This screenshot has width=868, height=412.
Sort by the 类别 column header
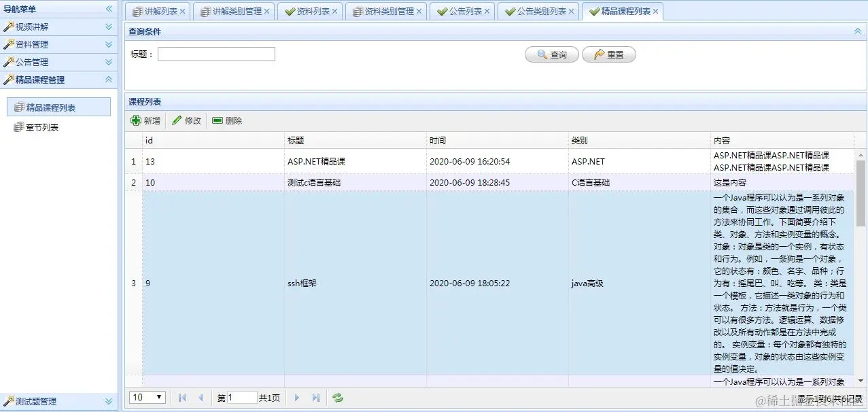coord(640,140)
